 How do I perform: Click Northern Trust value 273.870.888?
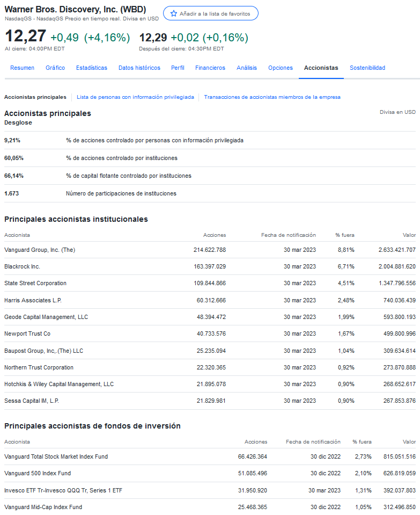pyautogui.click(x=399, y=367)
